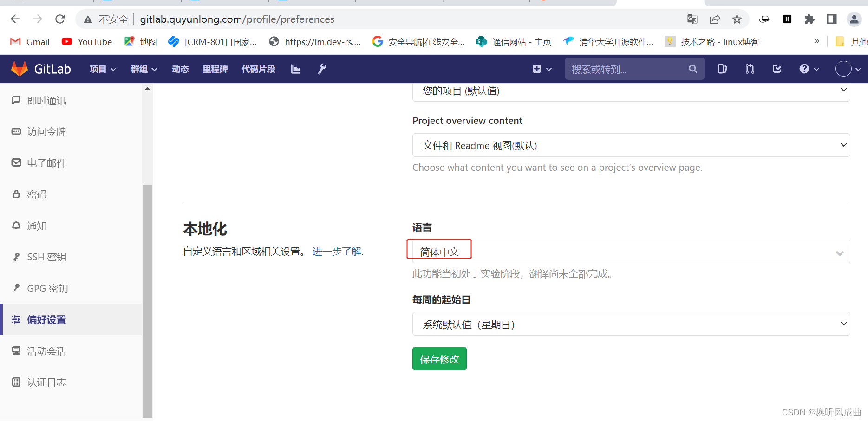Open the help question mark menu
868x421 pixels.
[x=808, y=69]
